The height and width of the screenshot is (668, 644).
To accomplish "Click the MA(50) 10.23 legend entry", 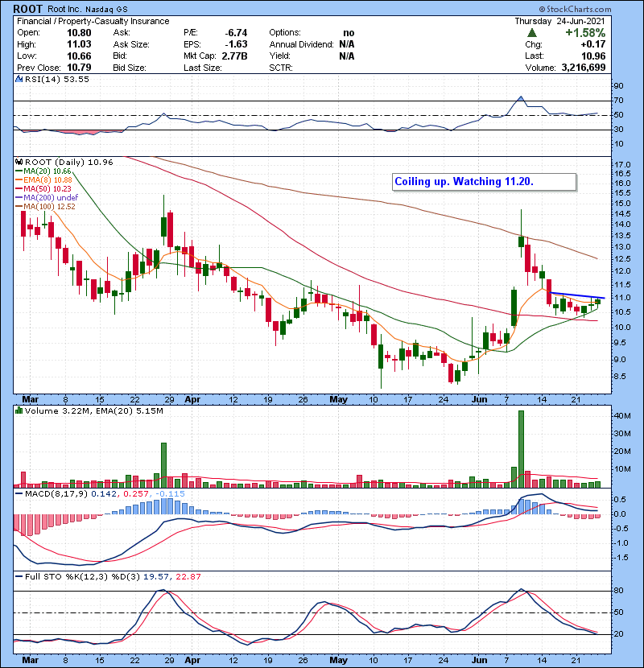I will click(43, 189).
